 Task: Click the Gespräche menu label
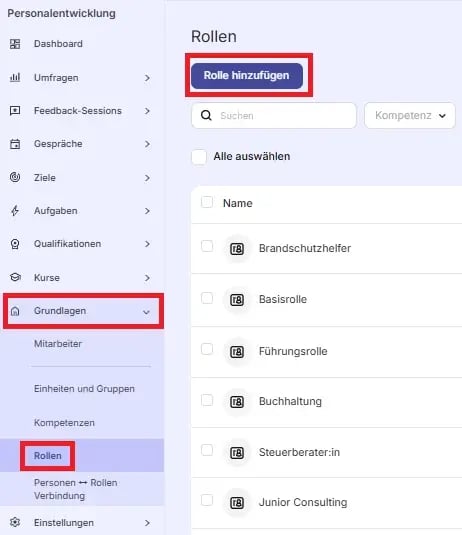pos(58,144)
